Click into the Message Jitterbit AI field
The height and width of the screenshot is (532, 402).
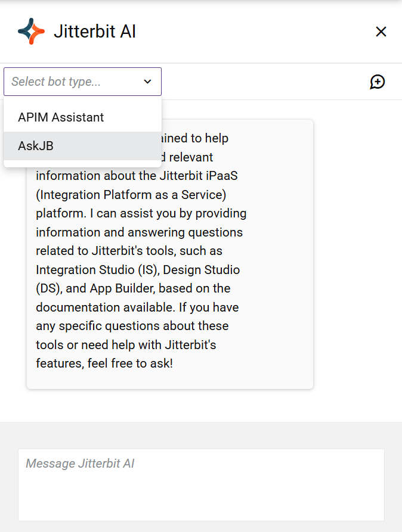(201, 485)
